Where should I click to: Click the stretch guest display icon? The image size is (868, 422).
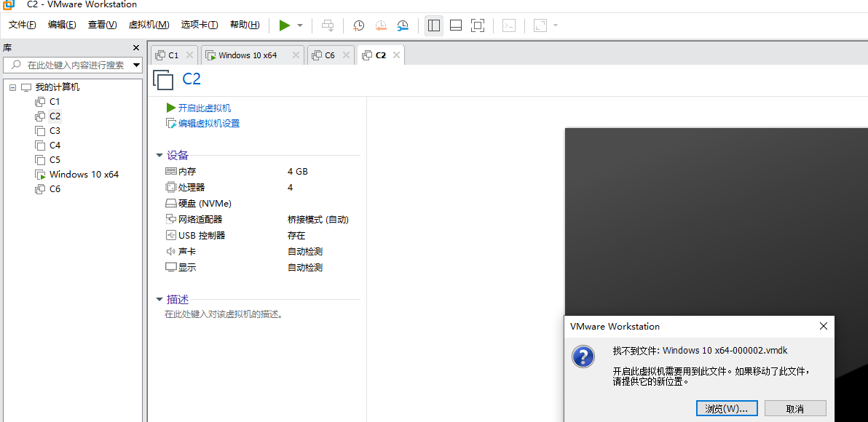(540, 25)
